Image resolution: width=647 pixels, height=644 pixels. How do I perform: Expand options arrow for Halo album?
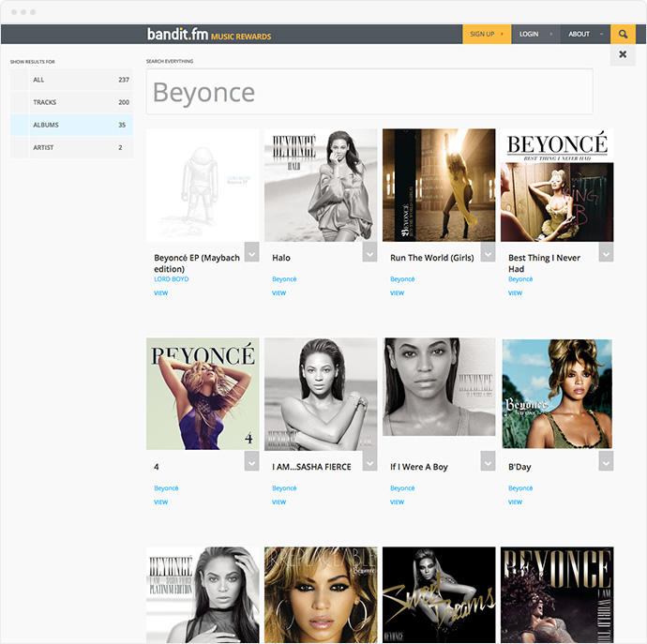(x=369, y=251)
